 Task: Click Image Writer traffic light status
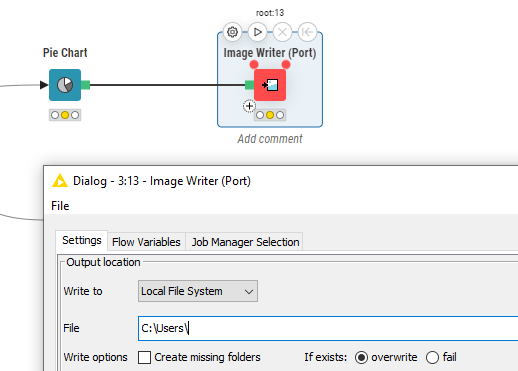pyautogui.click(x=270, y=115)
